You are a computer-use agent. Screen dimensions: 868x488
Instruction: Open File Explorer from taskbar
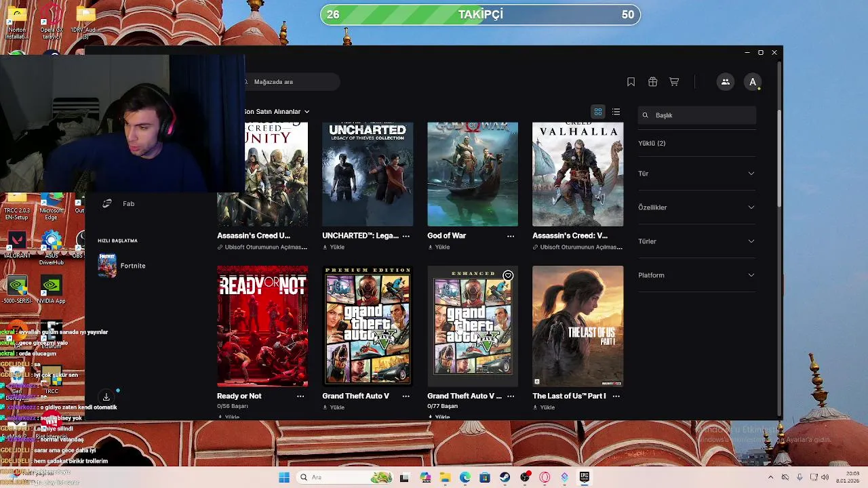coord(445,477)
